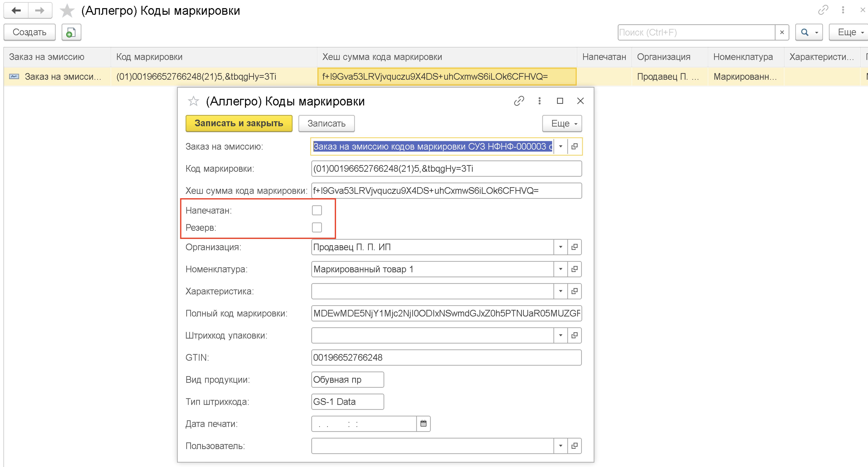Select table cell with hash f+l9Gva53LRV
The width and height of the screenshot is (868, 467).
click(x=447, y=77)
